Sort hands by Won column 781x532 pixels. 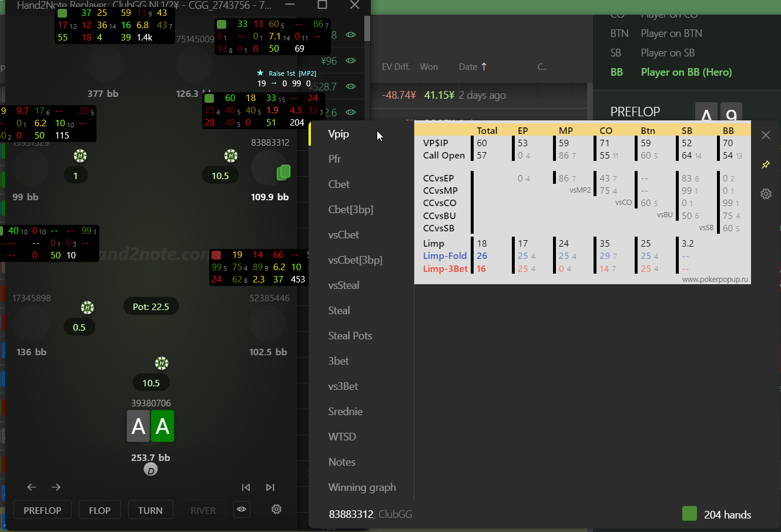point(429,66)
